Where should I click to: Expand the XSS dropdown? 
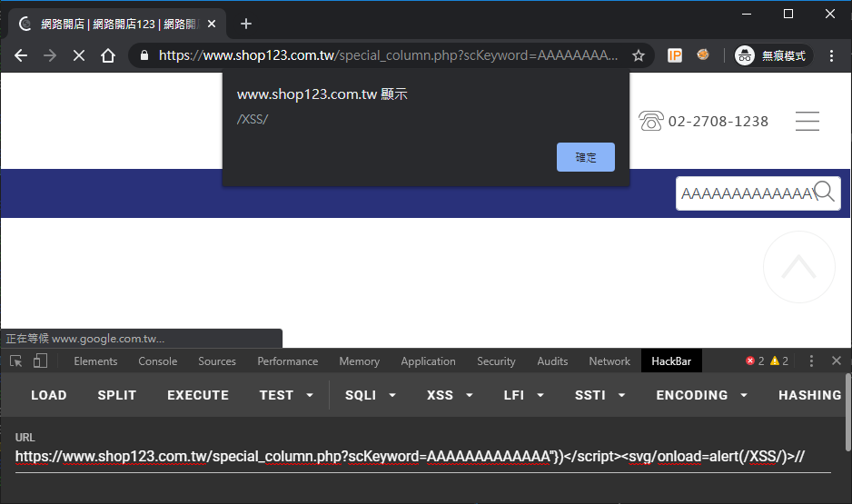click(x=450, y=395)
